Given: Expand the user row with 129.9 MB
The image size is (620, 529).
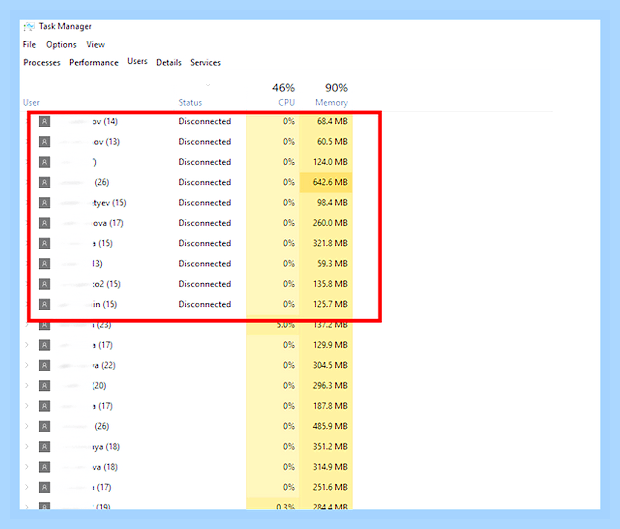Looking at the screenshot, I should [26, 345].
